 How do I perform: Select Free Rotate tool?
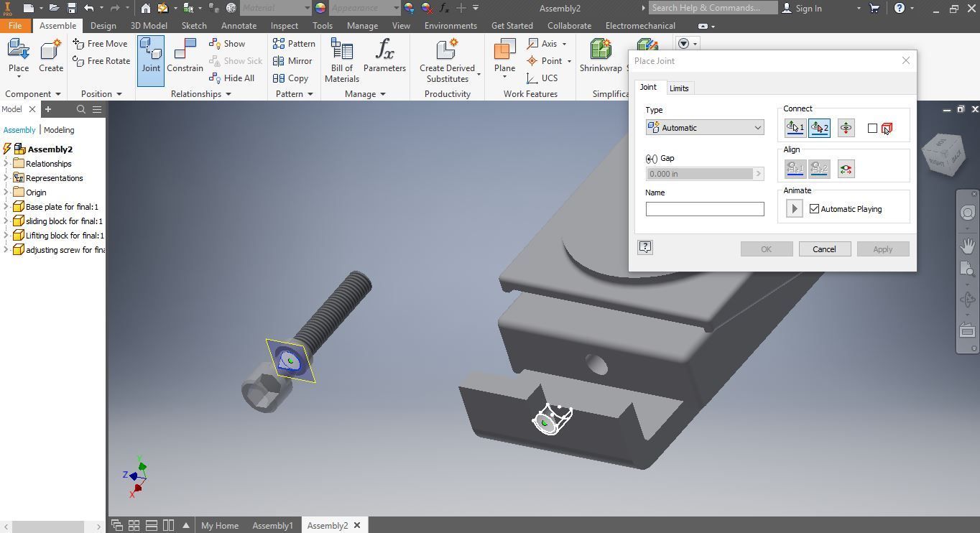click(x=101, y=61)
